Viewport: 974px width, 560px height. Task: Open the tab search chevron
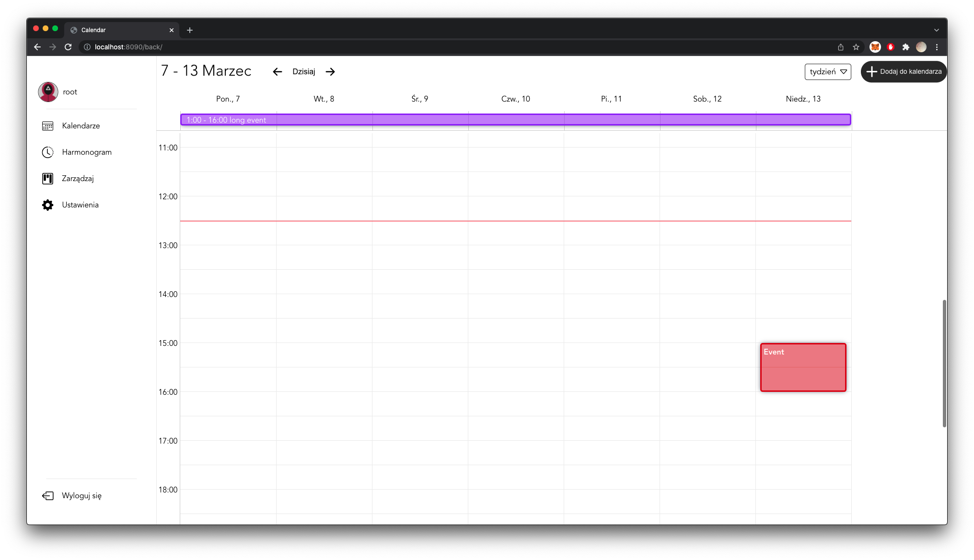pyautogui.click(x=937, y=30)
